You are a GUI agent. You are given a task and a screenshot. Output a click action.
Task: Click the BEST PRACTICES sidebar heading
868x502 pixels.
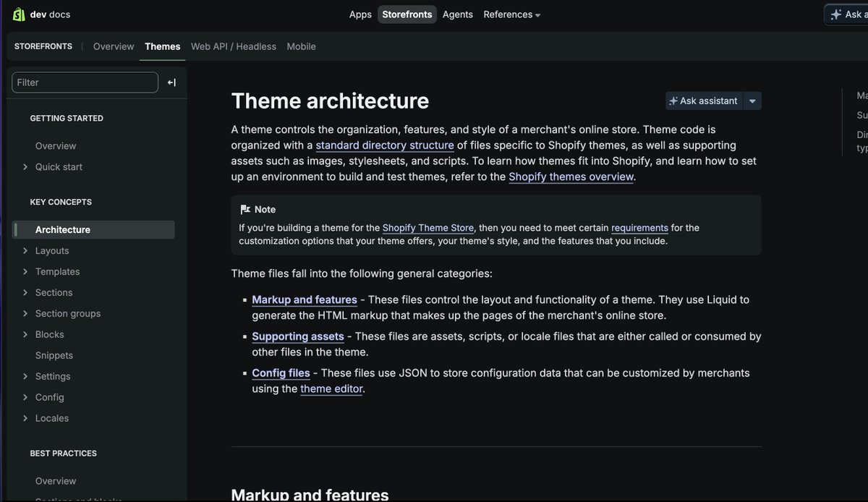tap(64, 454)
